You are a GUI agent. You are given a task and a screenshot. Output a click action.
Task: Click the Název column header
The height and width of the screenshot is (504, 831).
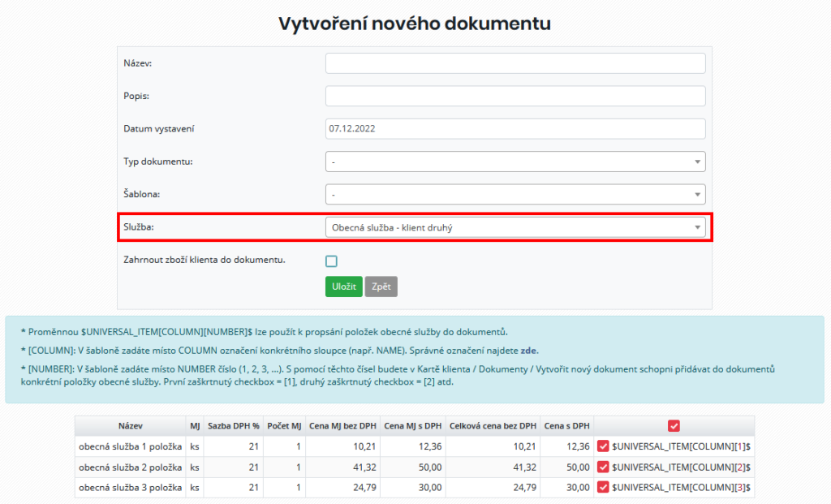click(x=130, y=424)
